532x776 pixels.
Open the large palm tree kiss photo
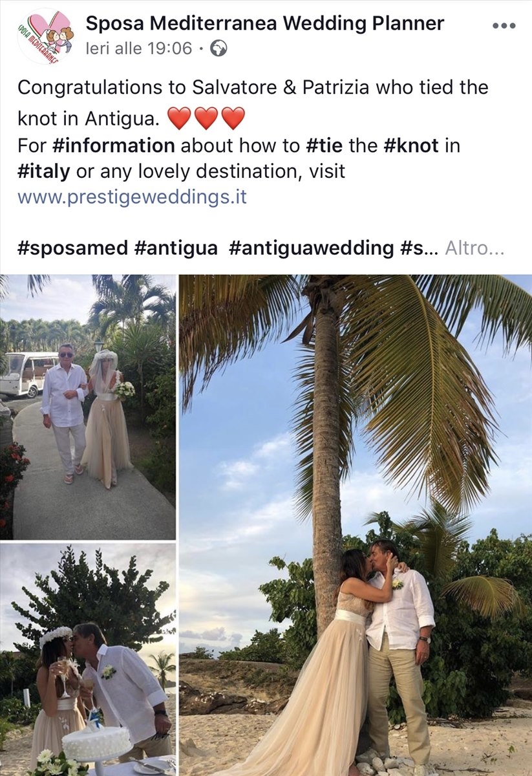pos(356,525)
